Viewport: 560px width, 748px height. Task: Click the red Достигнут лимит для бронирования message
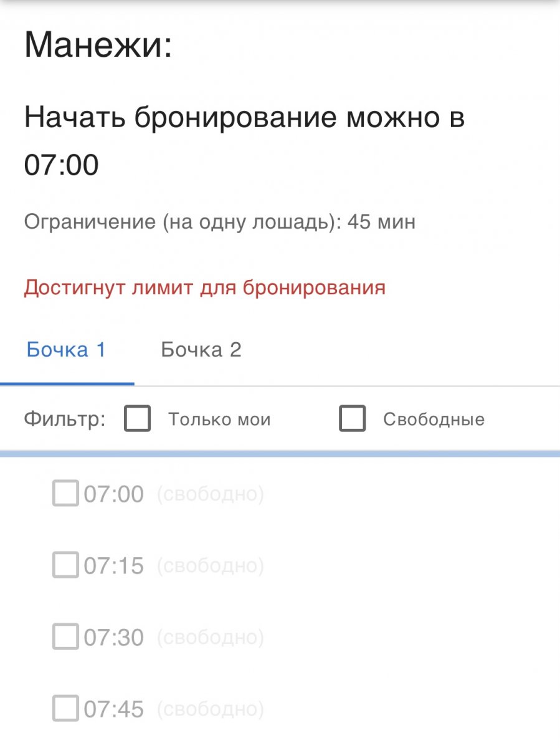point(204,288)
